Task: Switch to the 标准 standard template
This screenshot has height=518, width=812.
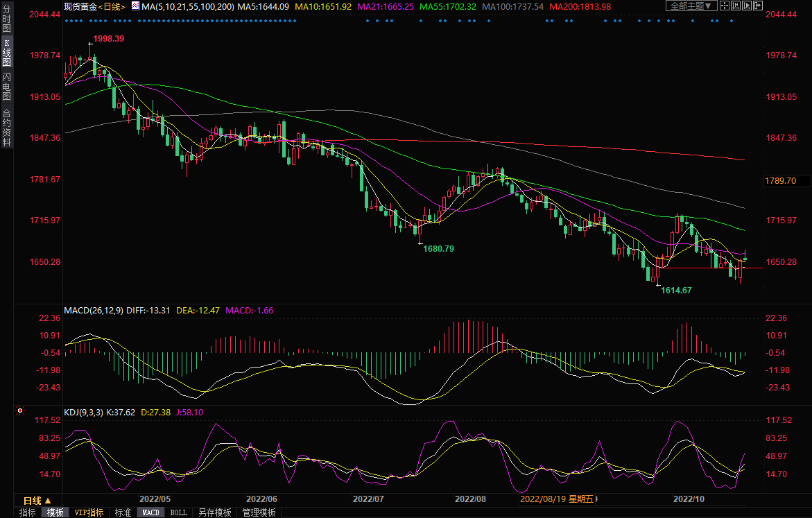Action: tap(123, 512)
